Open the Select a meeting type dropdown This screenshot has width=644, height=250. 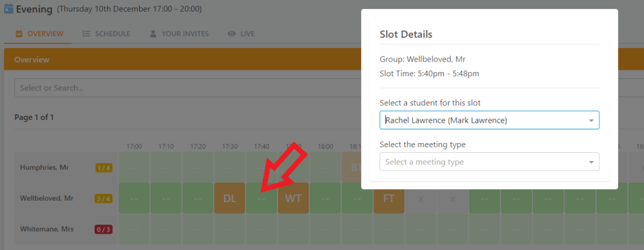coord(490,162)
